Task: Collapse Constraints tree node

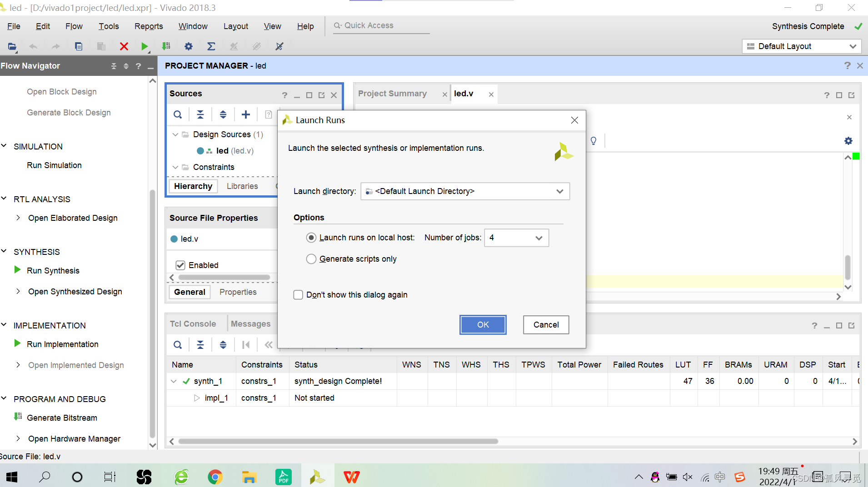Action: tap(175, 167)
